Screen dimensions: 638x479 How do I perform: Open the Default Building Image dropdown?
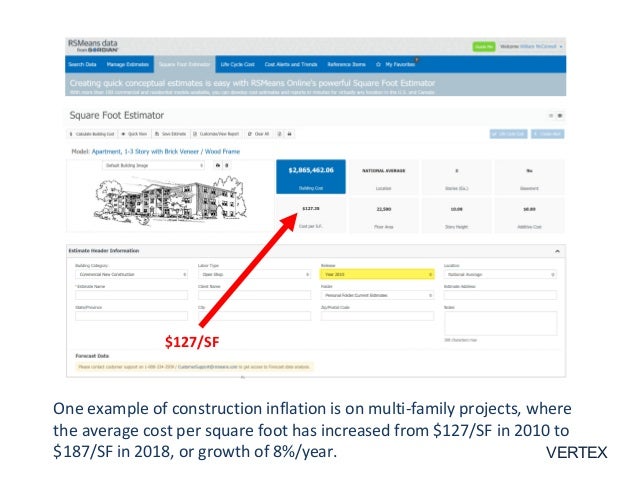(x=153, y=166)
